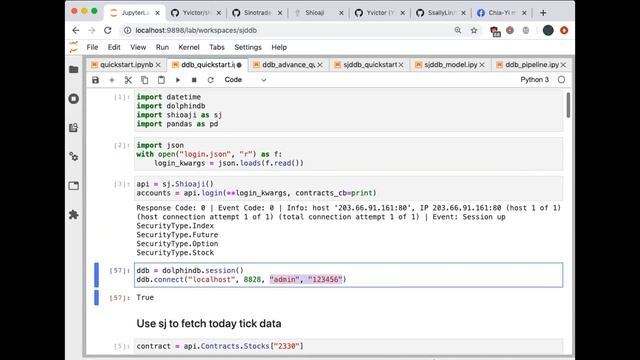Restart the kernel refresh icon
640x360 pixels.
pyautogui.click(x=211, y=80)
